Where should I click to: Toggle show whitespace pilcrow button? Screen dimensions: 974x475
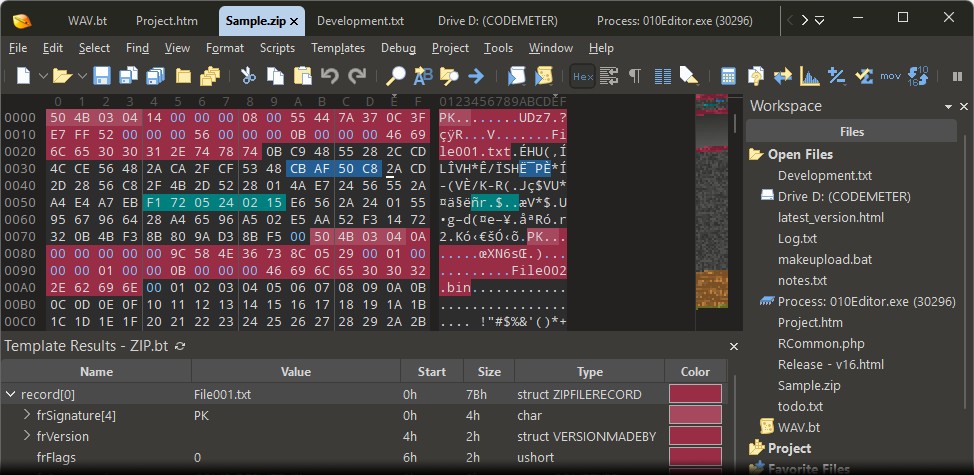(x=635, y=76)
